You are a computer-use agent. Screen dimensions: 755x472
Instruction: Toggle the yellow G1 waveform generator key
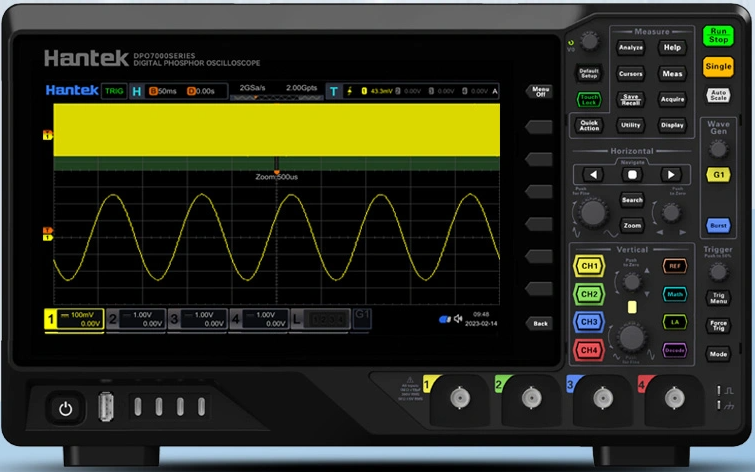(x=718, y=175)
